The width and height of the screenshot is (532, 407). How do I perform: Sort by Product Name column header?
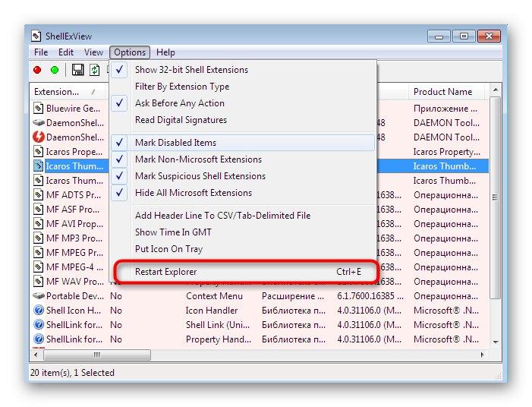447,92
